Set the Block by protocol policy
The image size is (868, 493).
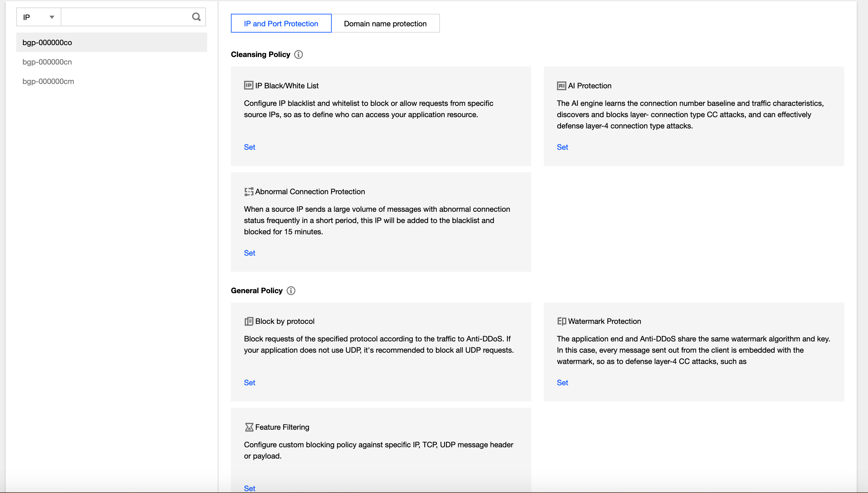(x=250, y=383)
